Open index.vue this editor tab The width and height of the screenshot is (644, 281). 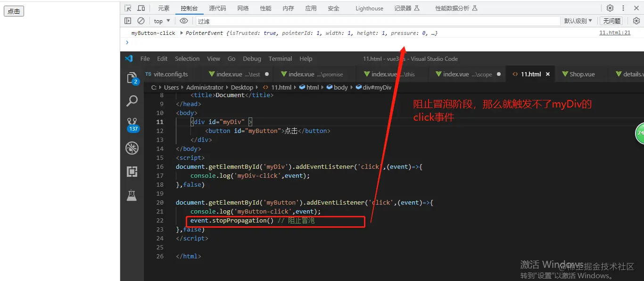coord(393,74)
